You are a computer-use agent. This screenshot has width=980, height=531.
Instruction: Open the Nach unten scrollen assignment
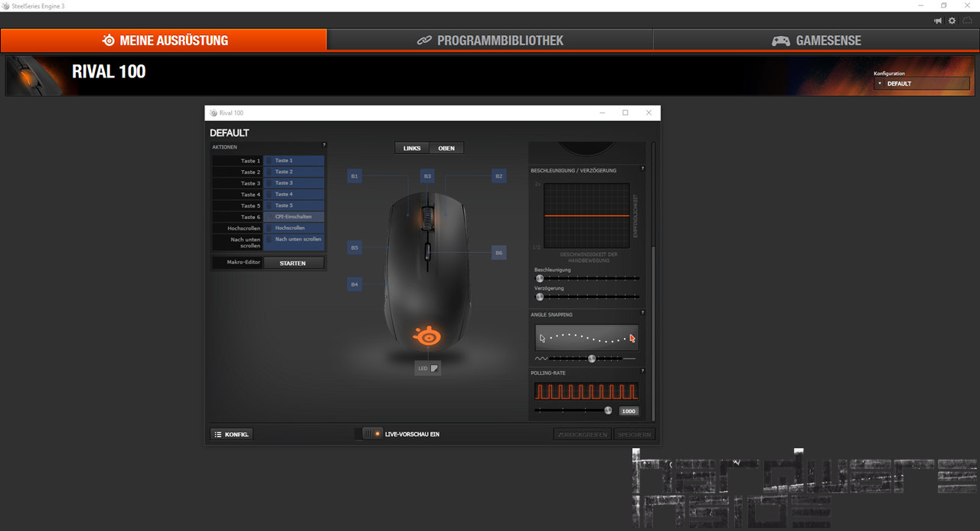294,242
